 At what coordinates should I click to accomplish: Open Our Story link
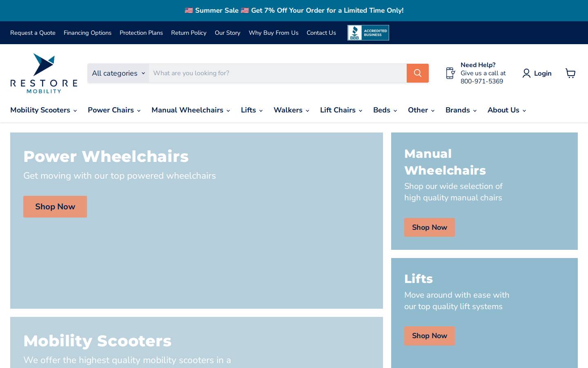coord(227,33)
